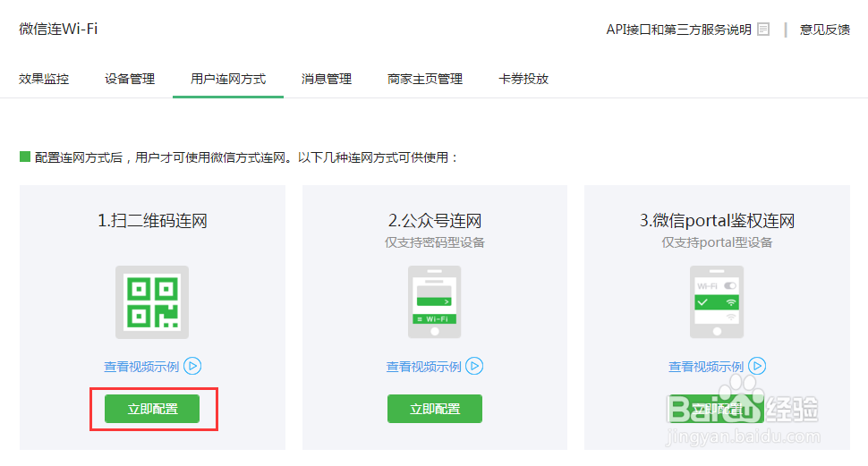The height and width of the screenshot is (466, 868).
Task: Click 立即配置 for 扫二维码连网
Action: pos(152,409)
